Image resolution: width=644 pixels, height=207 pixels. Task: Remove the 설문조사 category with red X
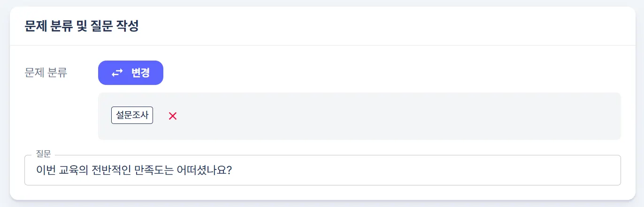(x=173, y=116)
